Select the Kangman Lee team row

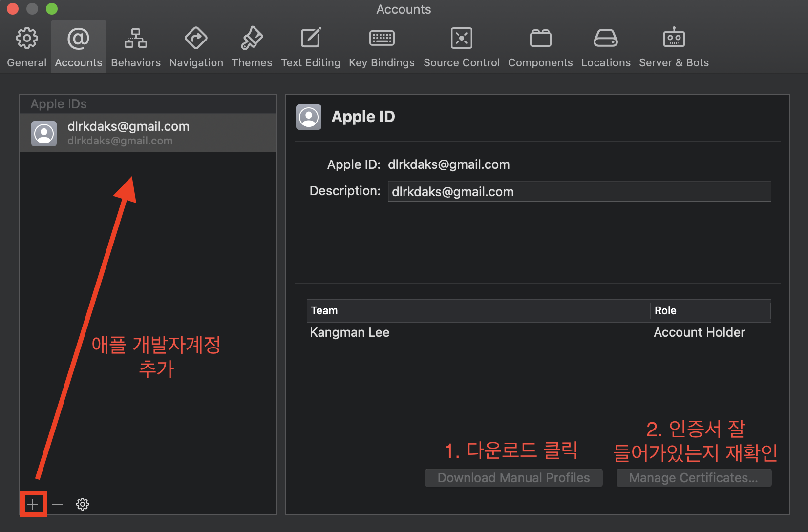pyautogui.click(x=538, y=332)
